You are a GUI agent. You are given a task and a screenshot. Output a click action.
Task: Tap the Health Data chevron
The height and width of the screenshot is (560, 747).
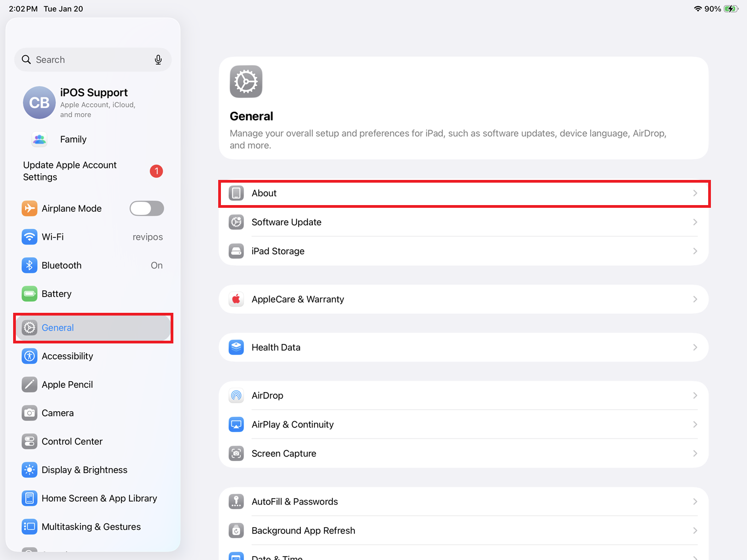point(695,347)
